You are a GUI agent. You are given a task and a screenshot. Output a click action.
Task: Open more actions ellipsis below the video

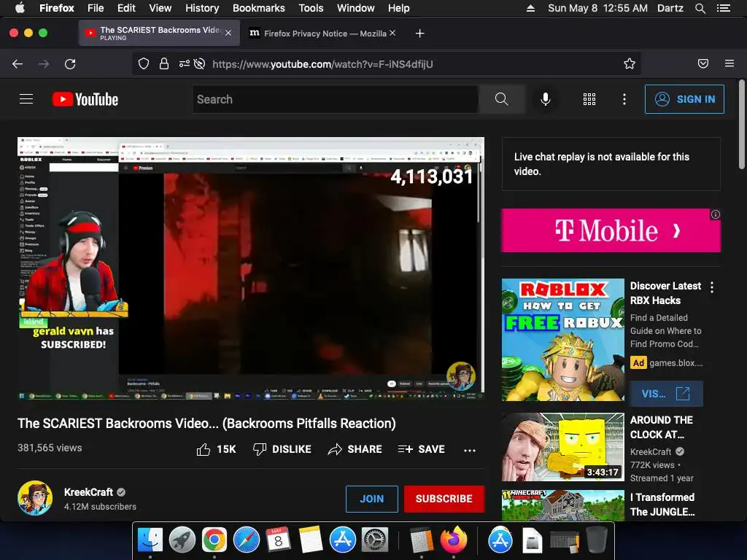pyautogui.click(x=470, y=450)
